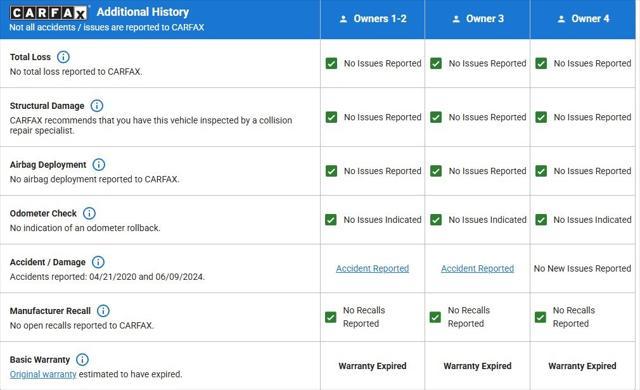This screenshot has height=390, width=640.
Task: Click Structural Damage check mark under Owner 4
Action: point(541,117)
